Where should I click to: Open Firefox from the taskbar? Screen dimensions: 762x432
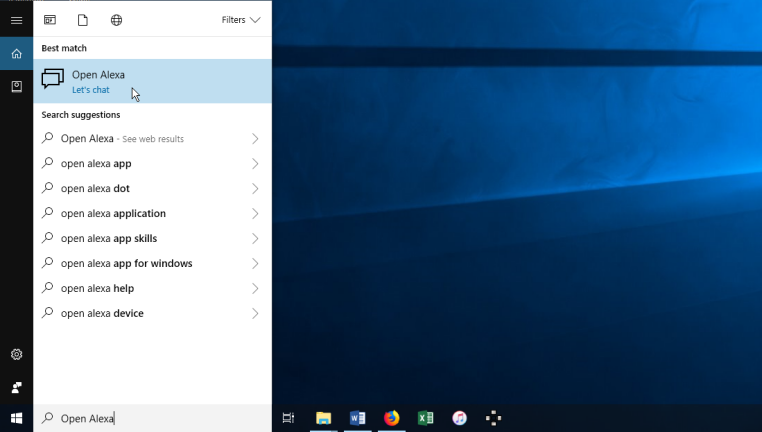pos(391,418)
